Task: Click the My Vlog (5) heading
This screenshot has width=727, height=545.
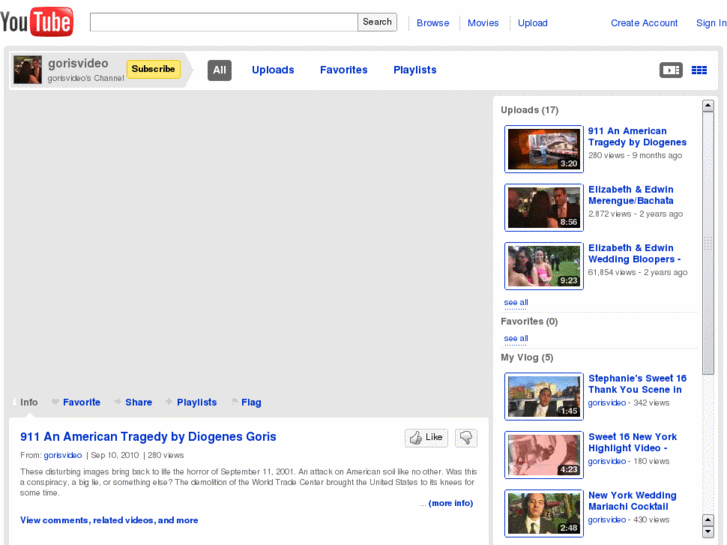Action: (x=527, y=358)
